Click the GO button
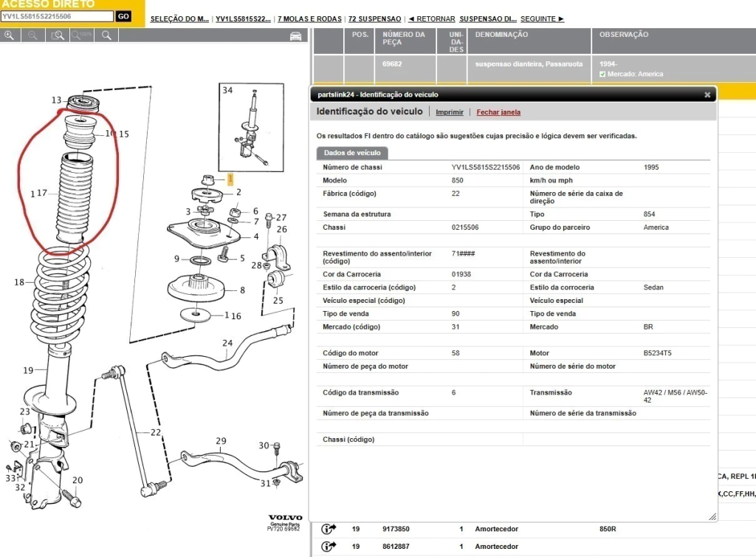Screen dimensions: 756x557 [x=123, y=16]
